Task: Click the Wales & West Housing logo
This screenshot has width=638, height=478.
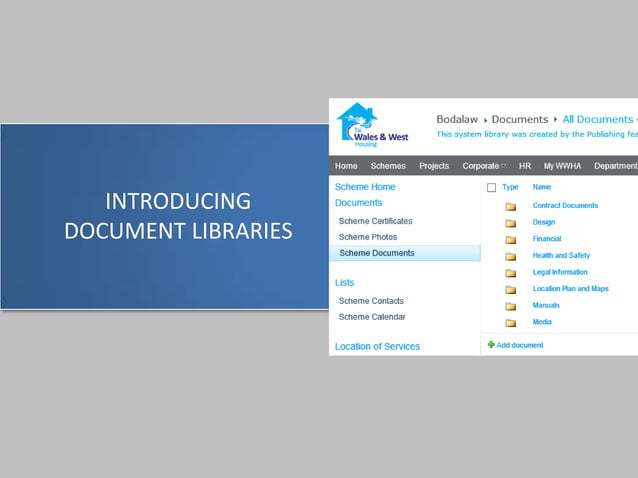Action: [x=372, y=125]
